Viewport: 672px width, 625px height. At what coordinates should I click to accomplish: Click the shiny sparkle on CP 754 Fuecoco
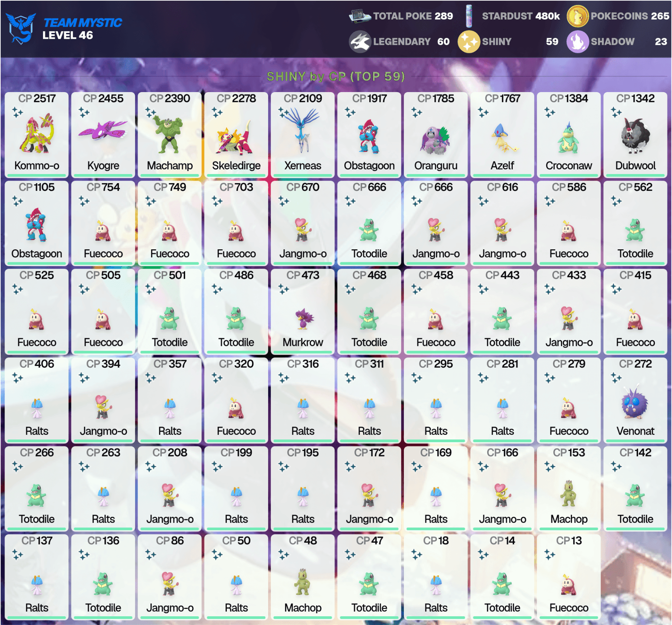pyautogui.click(x=84, y=201)
